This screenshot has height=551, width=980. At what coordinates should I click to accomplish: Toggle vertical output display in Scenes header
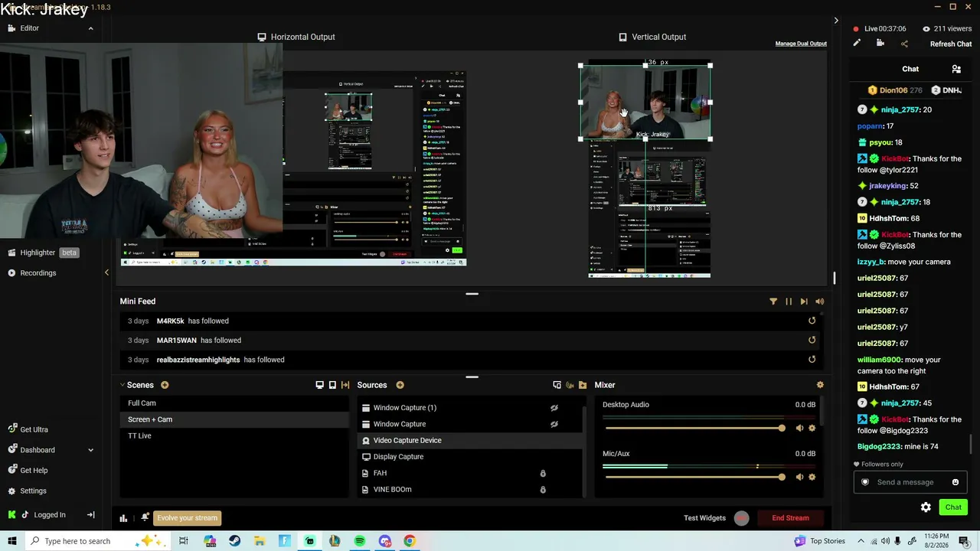pos(332,385)
